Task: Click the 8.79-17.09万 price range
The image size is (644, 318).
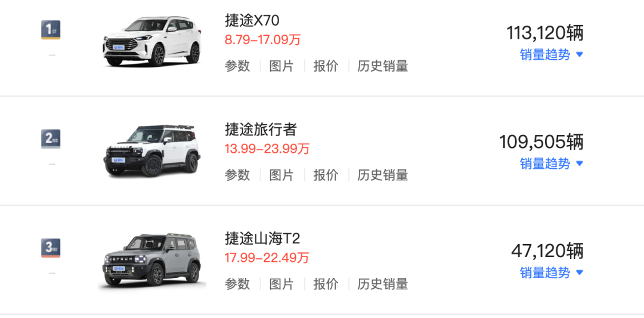Action: (x=263, y=40)
